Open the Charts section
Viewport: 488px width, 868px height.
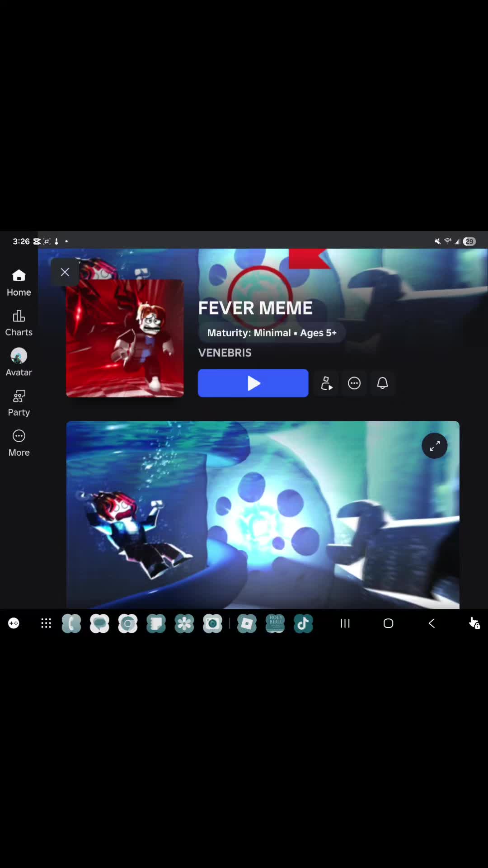pos(19,323)
